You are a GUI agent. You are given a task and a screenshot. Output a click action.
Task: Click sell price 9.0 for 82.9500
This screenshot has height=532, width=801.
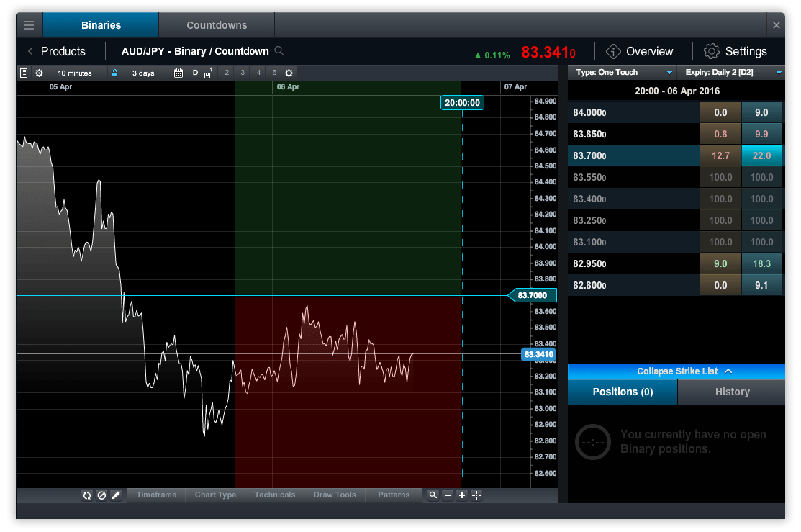click(720, 263)
